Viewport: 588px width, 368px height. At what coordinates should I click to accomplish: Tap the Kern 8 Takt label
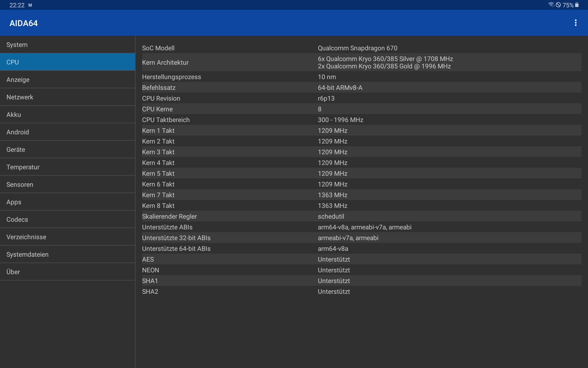(158, 206)
